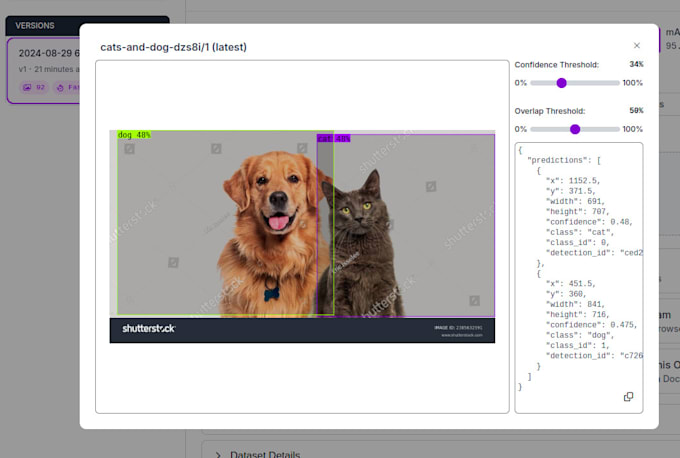Select the "height": 716 JSON line

point(578,314)
